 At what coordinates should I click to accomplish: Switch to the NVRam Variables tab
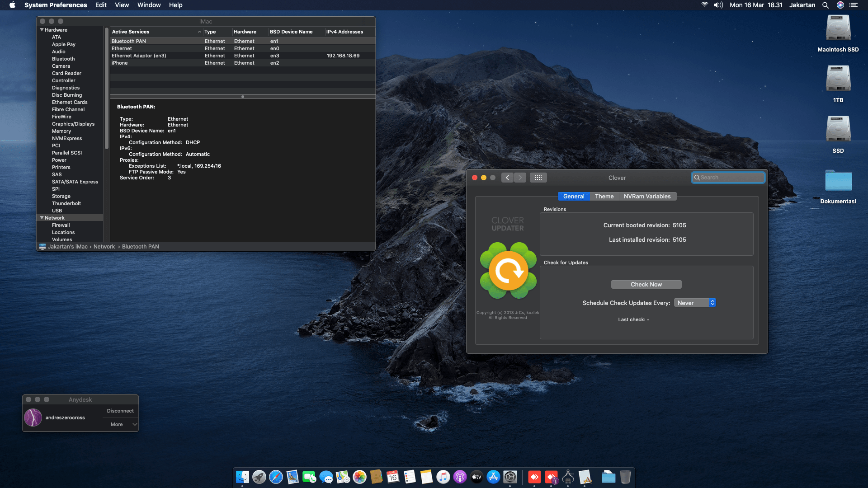[647, 196]
